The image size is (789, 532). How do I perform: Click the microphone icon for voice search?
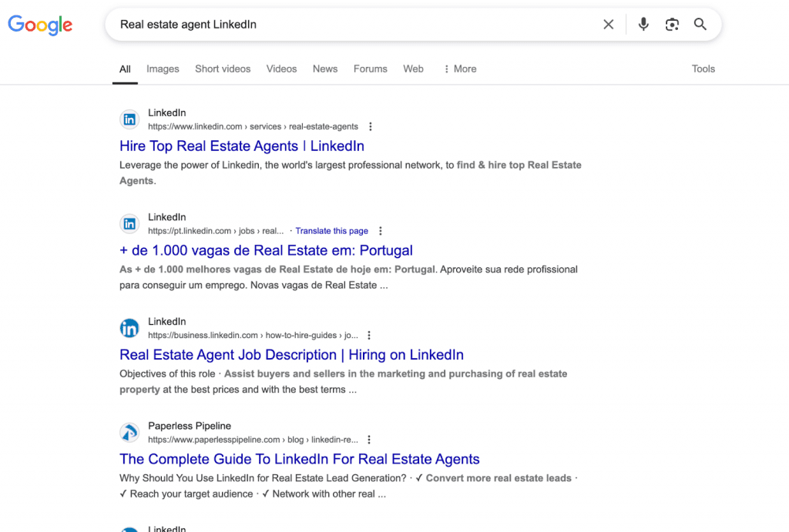coord(643,24)
